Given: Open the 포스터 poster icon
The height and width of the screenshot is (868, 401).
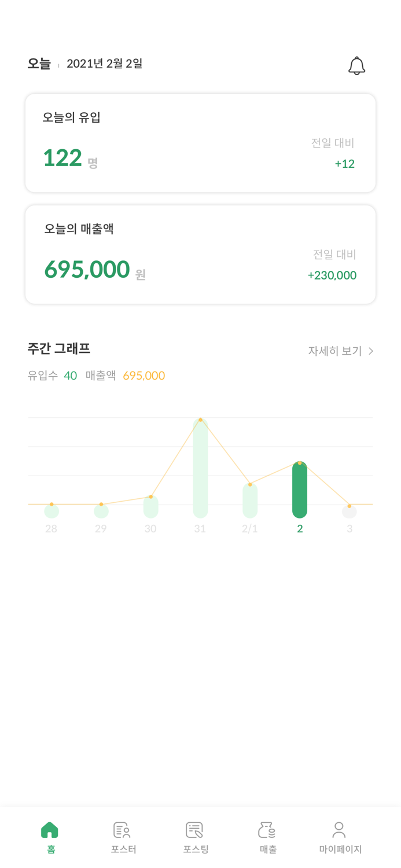Looking at the screenshot, I should click(x=122, y=830).
